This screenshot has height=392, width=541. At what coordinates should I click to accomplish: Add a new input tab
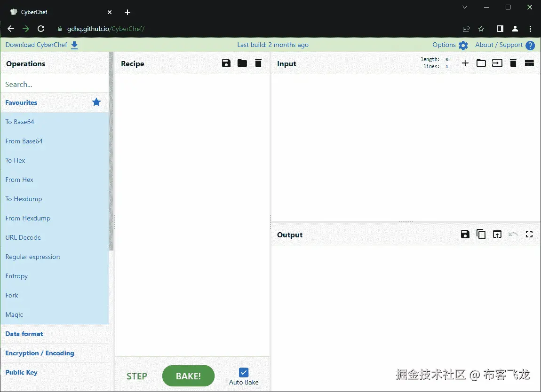point(465,63)
